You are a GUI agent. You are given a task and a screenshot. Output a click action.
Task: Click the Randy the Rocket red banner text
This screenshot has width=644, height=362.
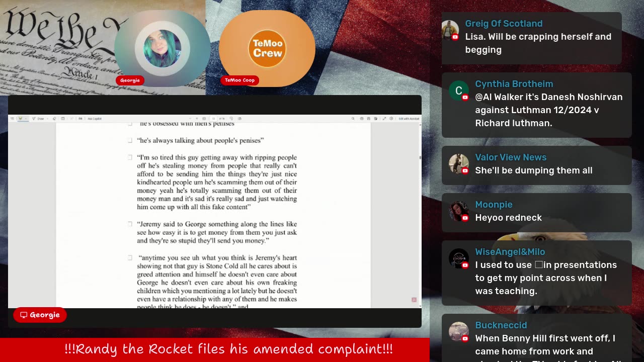(229, 349)
